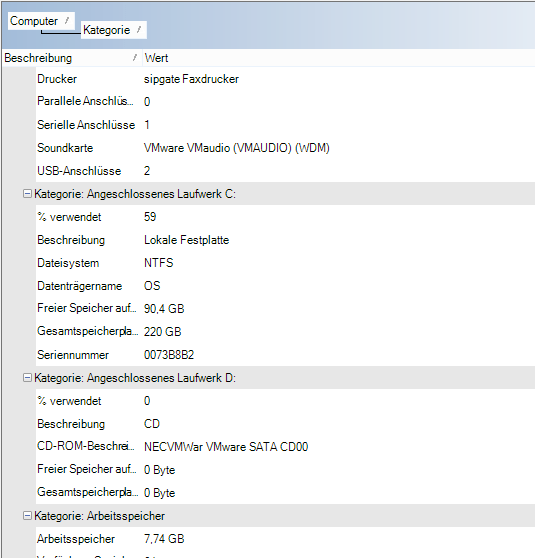Viewport: 535px width, 558px height.
Task: Select the Dateisystem row label
Action: click(x=68, y=263)
